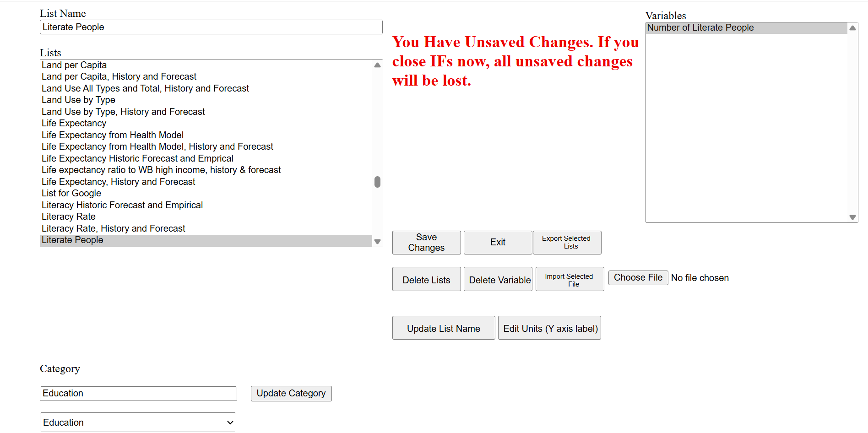The image size is (868, 433).
Task: Click Import Selected File button
Action: [570, 279]
